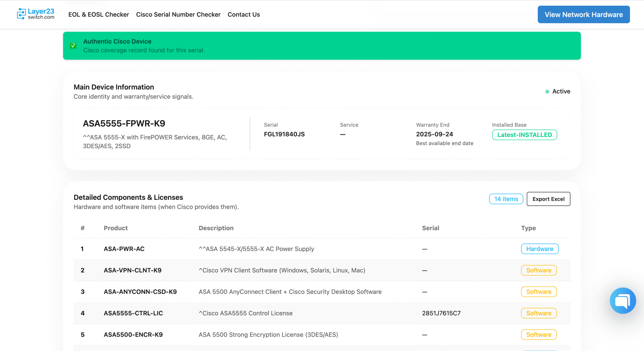This screenshot has width=644, height=351.
Task: Open the chat widget bubble
Action: tap(622, 300)
